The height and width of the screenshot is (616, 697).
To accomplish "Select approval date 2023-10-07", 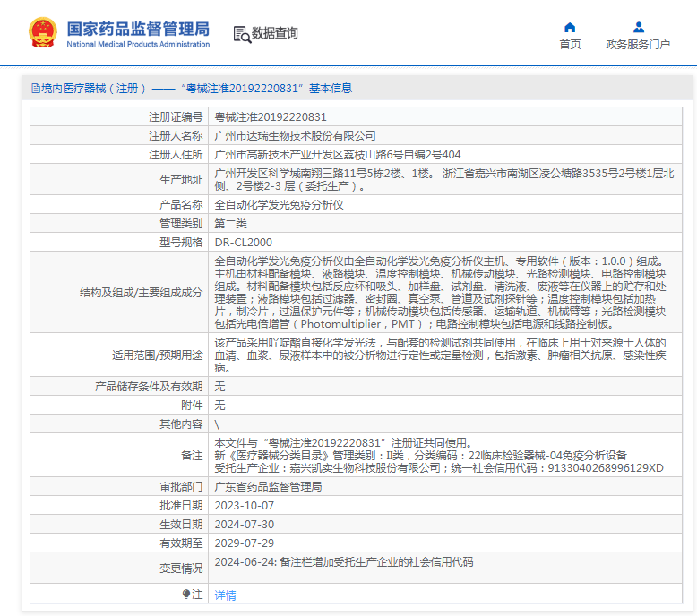I will [245, 506].
